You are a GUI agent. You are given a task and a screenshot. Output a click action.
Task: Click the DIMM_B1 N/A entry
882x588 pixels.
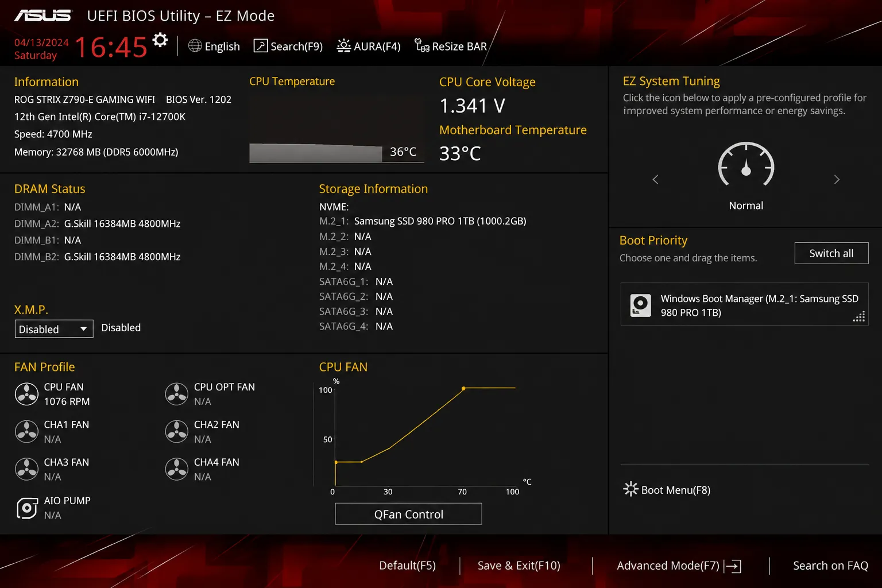[48, 241]
